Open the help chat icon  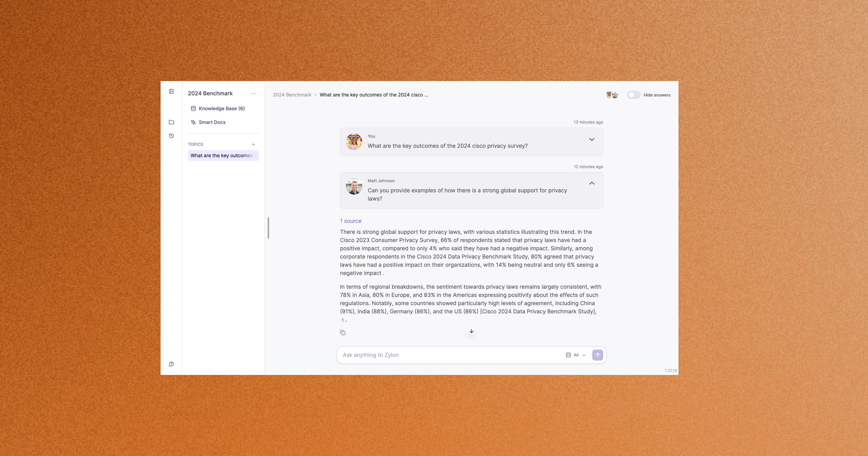(171, 364)
